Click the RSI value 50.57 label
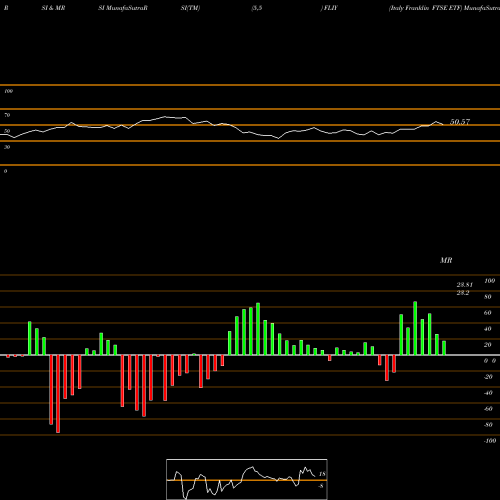This screenshot has height=500, width=500. (x=460, y=122)
